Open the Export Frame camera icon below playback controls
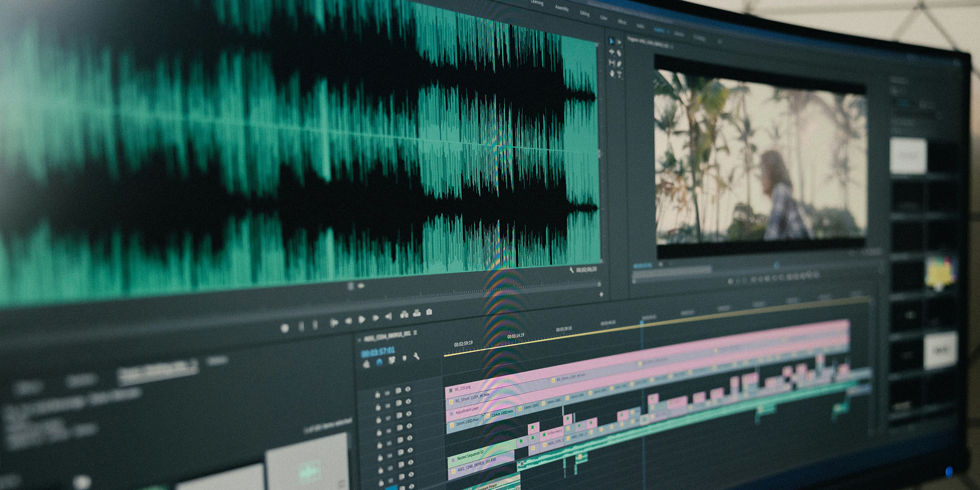This screenshot has width=980, height=490. point(430,312)
